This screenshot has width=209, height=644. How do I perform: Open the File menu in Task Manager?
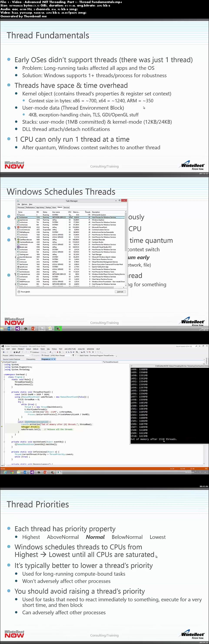click(18, 204)
